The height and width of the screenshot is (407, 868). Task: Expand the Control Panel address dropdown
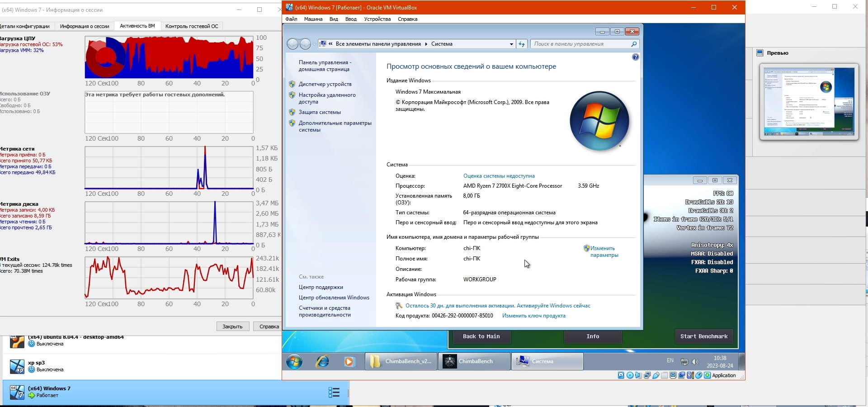coord(511,44)
